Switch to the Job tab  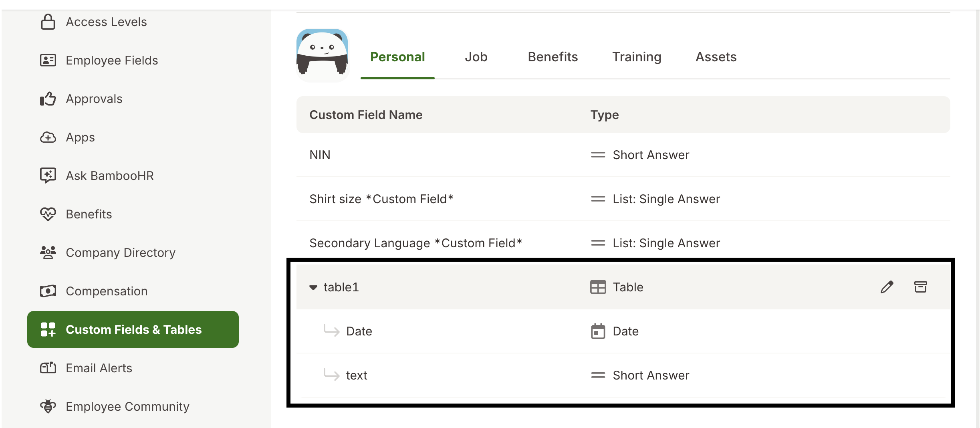point(476,57)
